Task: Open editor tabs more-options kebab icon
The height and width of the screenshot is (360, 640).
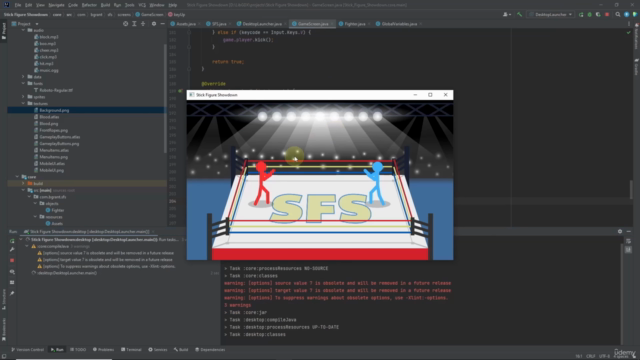Action: click(629, 24)
